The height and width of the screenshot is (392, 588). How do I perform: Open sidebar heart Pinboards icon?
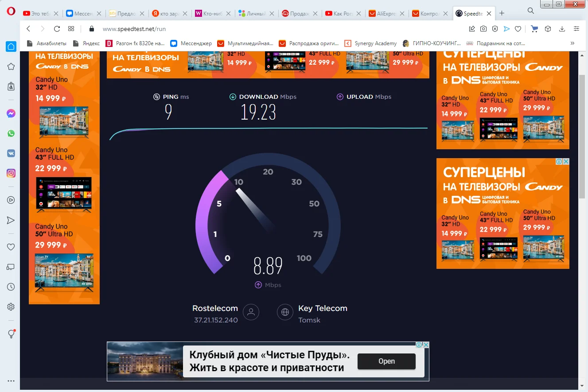(11, 247)
